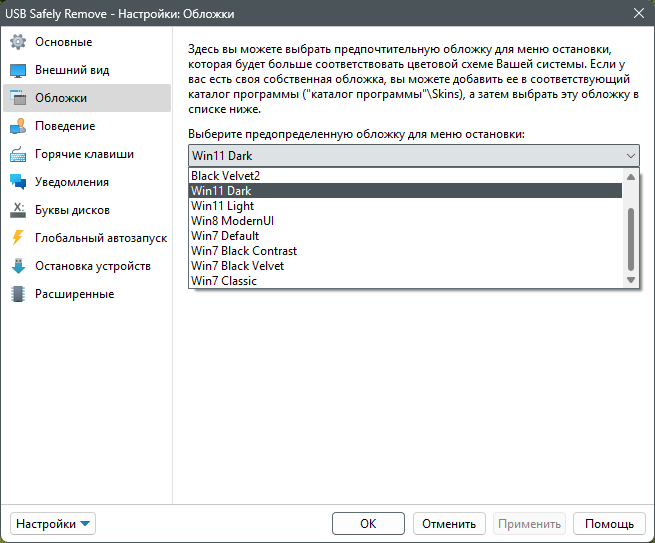Click the Отменить button
The width and height of the screenshot is (655, 543).
click(x=449, y=523)
